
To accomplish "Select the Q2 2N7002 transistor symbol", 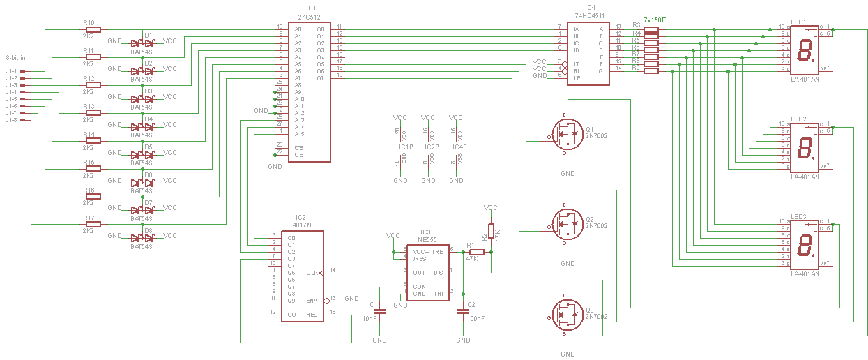I will pyautogui.click(x=567, y=223).
